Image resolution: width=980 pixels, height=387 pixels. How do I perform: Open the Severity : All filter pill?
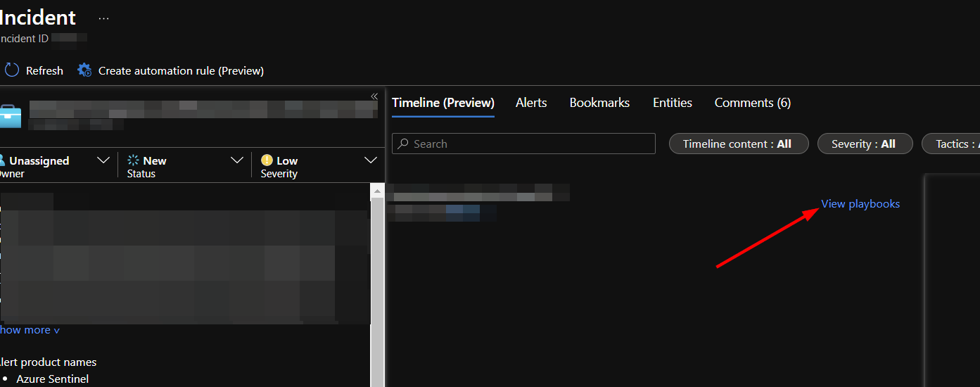point(865,144)
